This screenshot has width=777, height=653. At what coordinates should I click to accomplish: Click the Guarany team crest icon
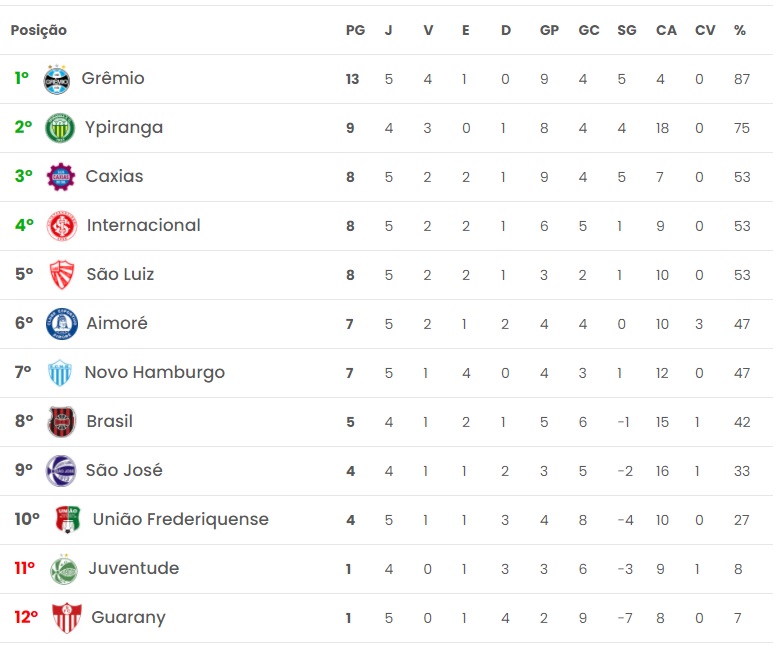point(66,618)
